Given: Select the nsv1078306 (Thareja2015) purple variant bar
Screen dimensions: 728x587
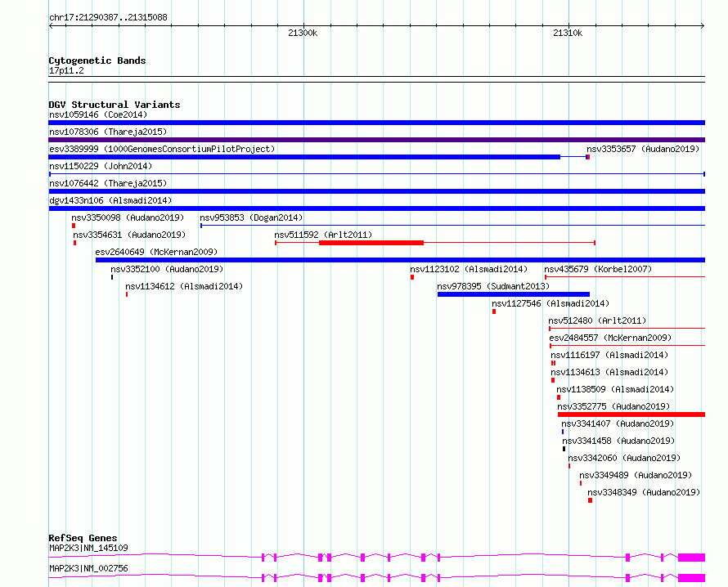Looking at the screenshot, I should [376, 140].
